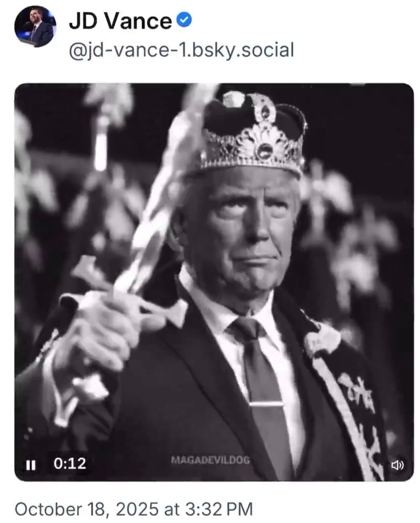Mute the video with the speaker icon
The width and height of the screenshot is (420, 523).
coord(397,465)
